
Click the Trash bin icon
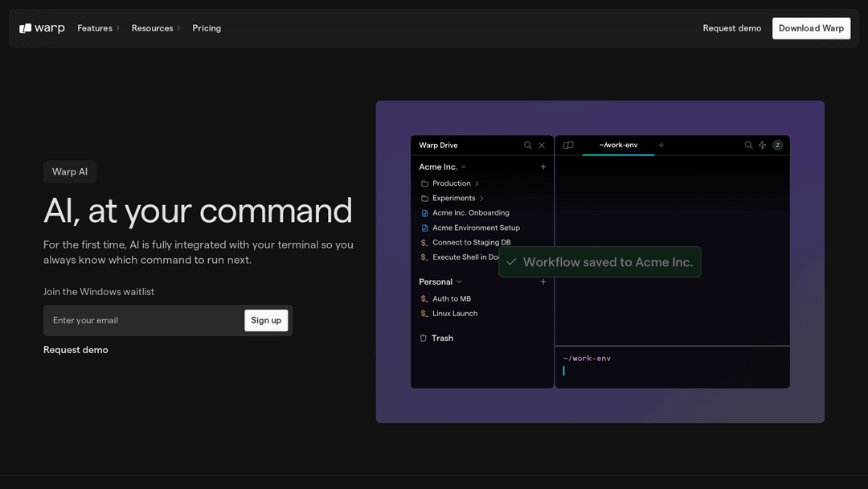point(423,339)
